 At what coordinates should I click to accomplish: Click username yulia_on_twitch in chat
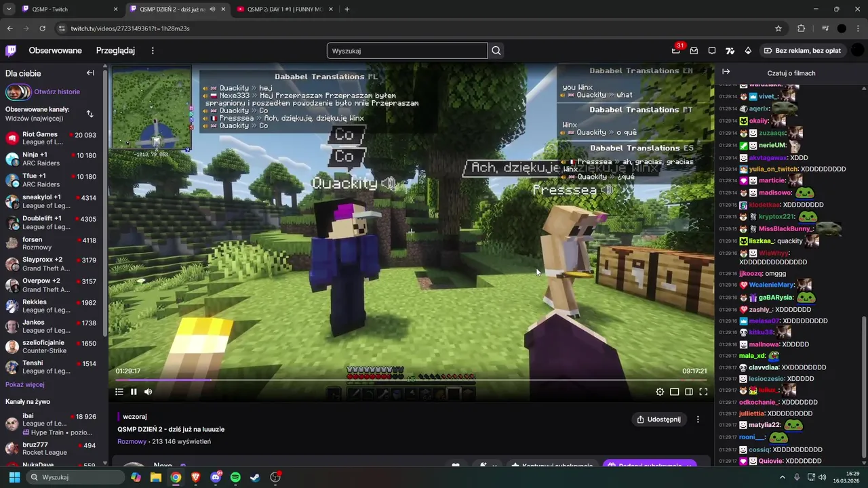[774, 169]
